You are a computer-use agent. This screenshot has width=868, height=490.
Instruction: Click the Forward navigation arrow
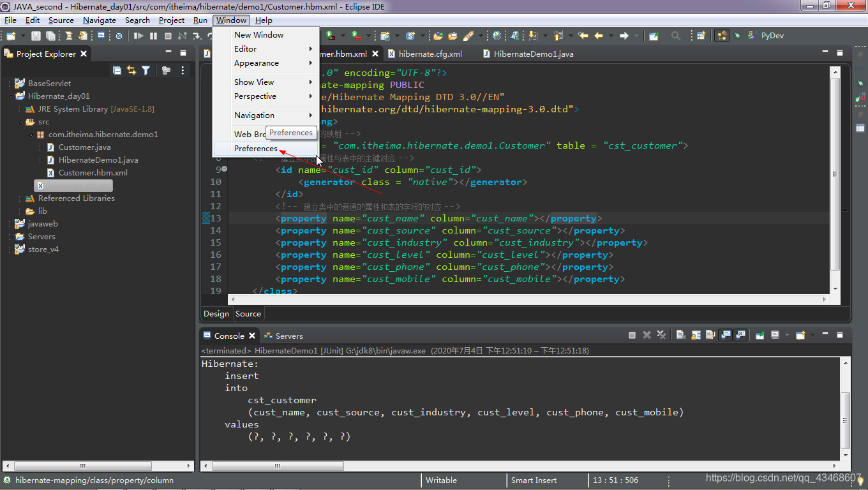[x=624, y=36]
